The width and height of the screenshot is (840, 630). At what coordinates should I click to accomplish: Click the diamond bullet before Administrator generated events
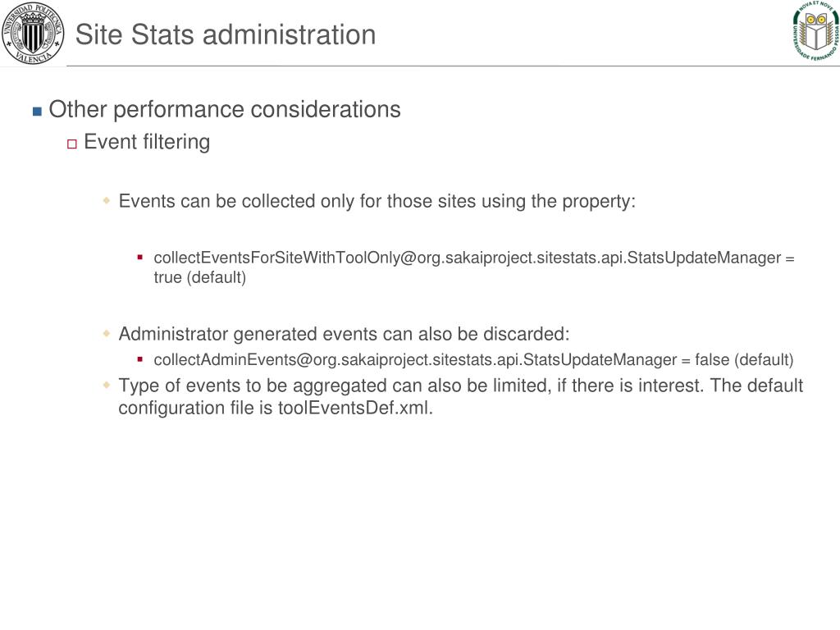[x=107, y=333]
